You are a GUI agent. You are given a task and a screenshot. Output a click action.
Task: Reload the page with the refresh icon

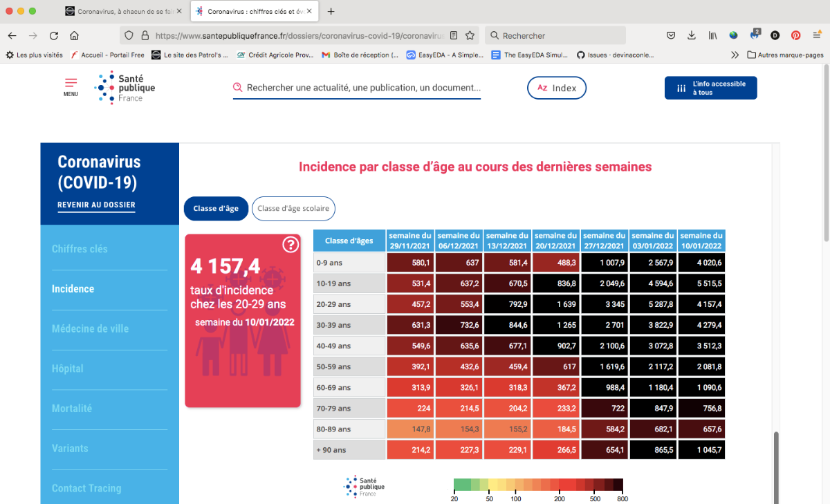pos(53,36)
